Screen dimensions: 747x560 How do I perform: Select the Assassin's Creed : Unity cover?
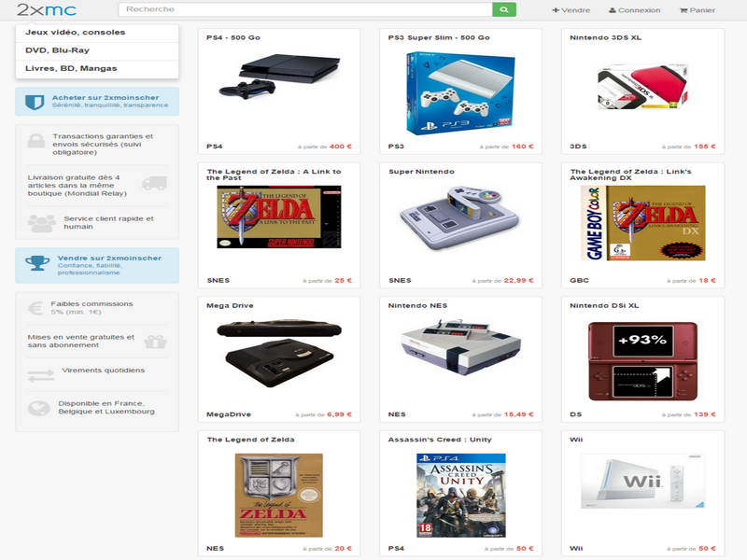[461, 496]
